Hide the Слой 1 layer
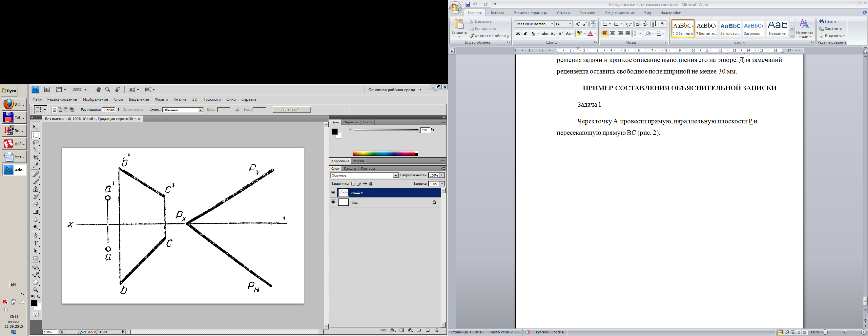 coord(333,193)
